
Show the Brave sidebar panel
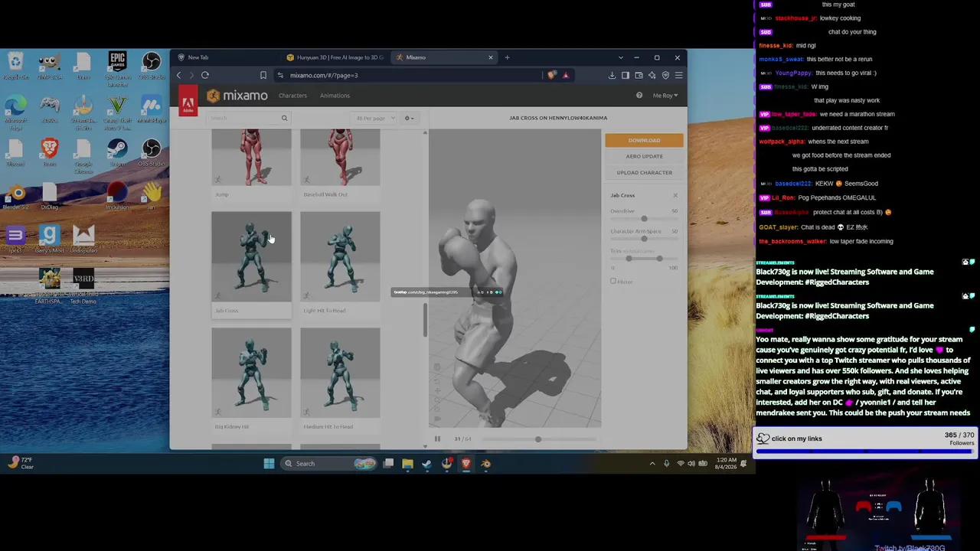[626, 75]
